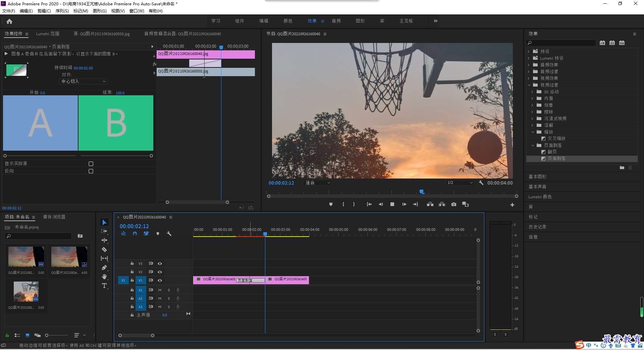This screenshot has width=644, height=350.
Task: Switch to 颜色 workspace
Action: tap(288, 21)
